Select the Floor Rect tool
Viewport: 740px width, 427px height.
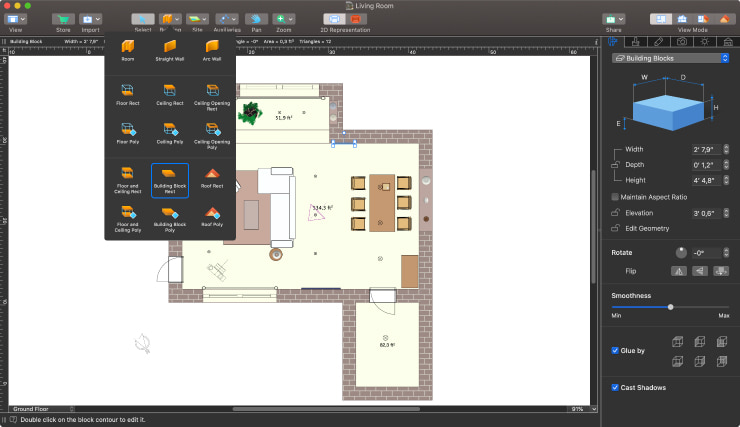point(127,94)
